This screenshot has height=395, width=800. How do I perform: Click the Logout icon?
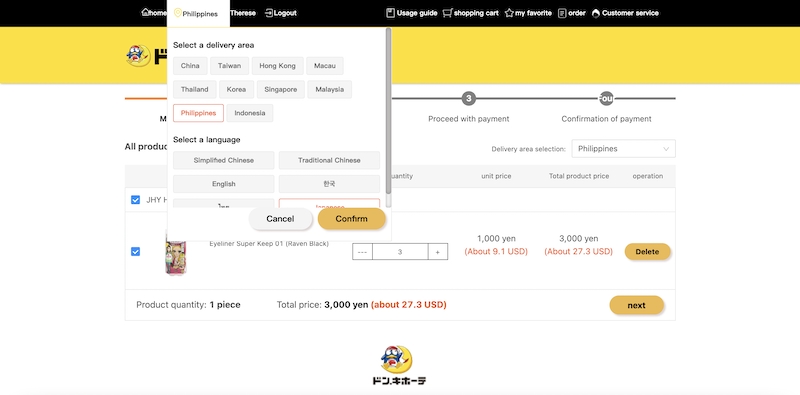[x=269, y=13]
